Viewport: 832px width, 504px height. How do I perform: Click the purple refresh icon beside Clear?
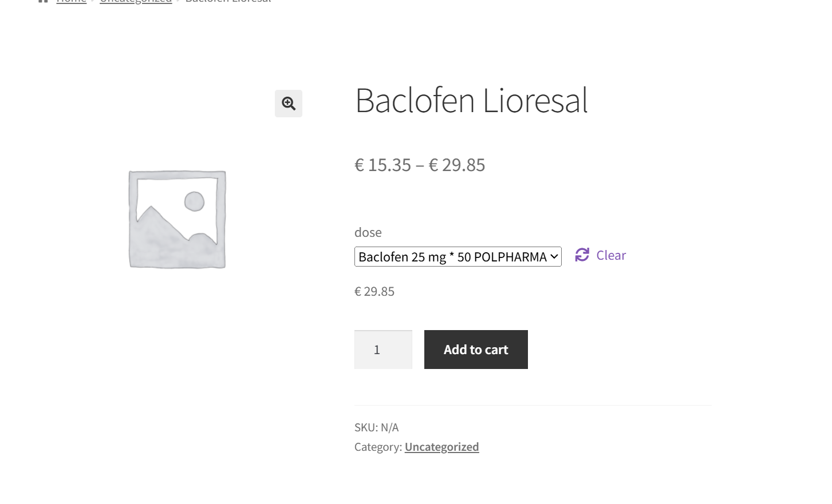pos(582,255)
